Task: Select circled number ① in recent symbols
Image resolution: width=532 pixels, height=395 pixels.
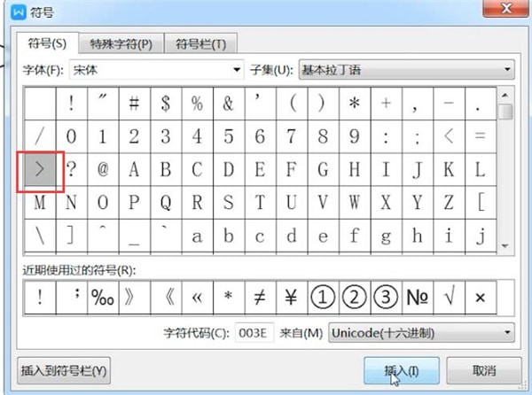Action: tap(322, 298)
